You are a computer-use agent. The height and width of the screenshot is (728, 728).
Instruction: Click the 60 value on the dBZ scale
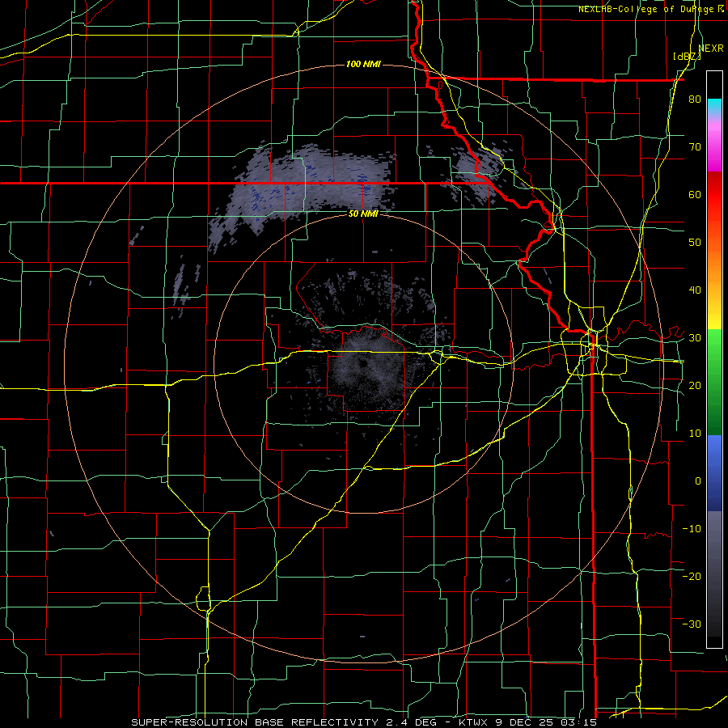click(695, 194)
